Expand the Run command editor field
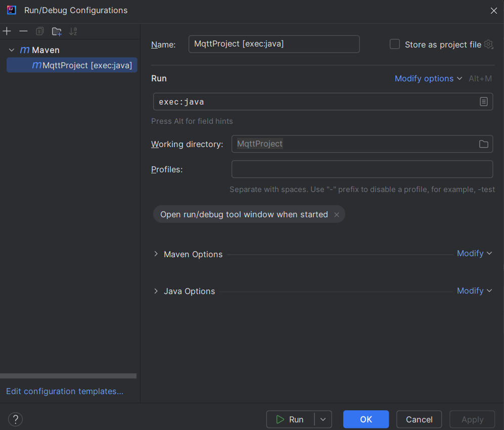 click(484, 102)
